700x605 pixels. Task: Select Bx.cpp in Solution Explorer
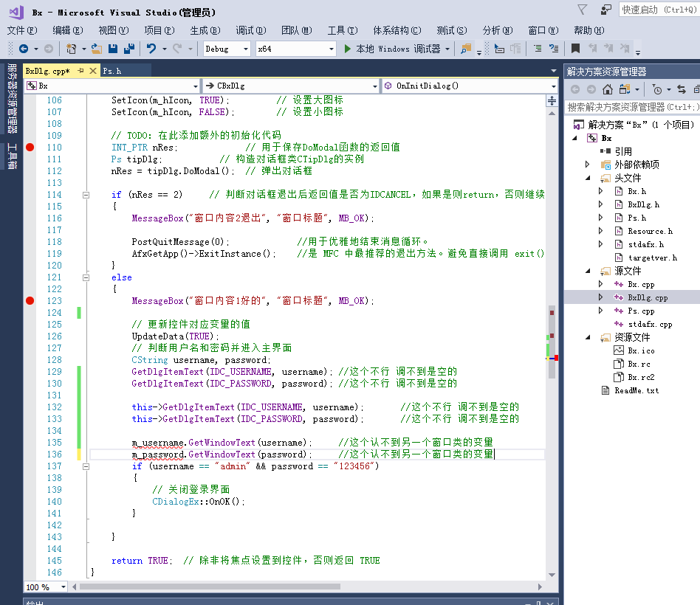pyautogui.click(x=641, y=284)
